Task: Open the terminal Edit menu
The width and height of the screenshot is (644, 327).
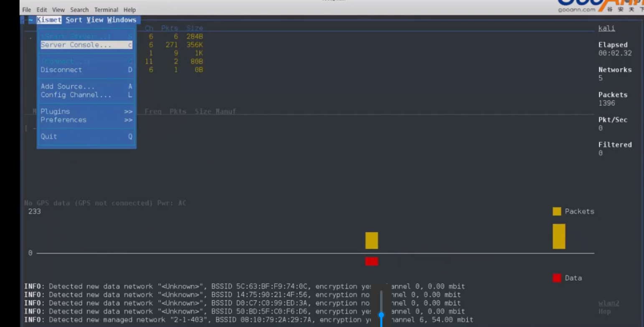Action: coord(41,10)
